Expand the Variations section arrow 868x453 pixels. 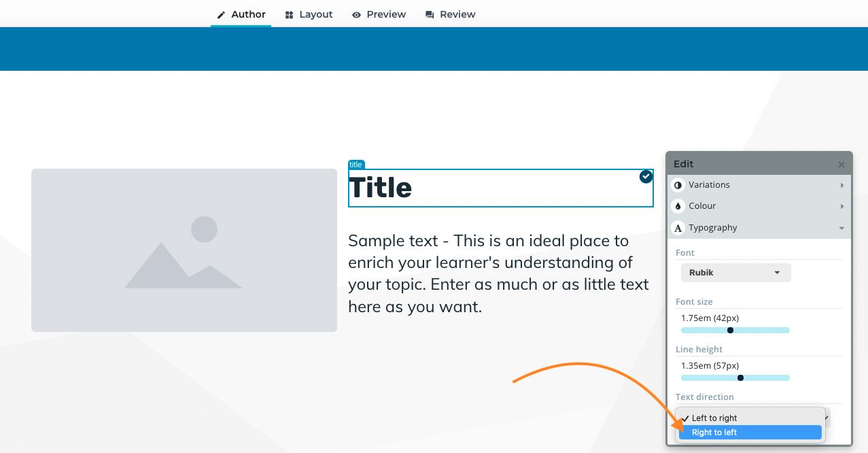tap(842, 186)
